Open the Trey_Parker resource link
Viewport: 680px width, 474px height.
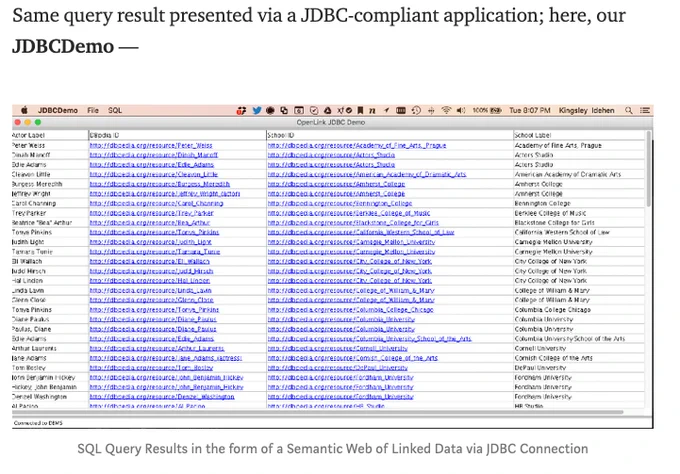[x=152, y=213]
